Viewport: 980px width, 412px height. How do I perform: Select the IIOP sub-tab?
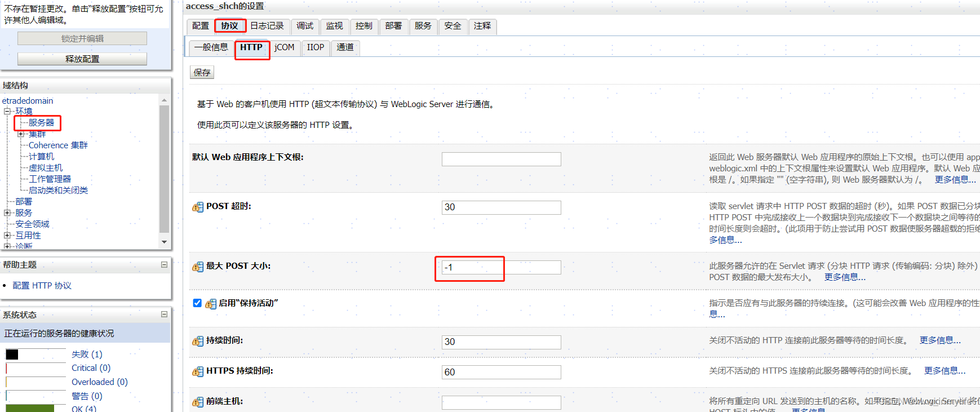pos(316,47)
